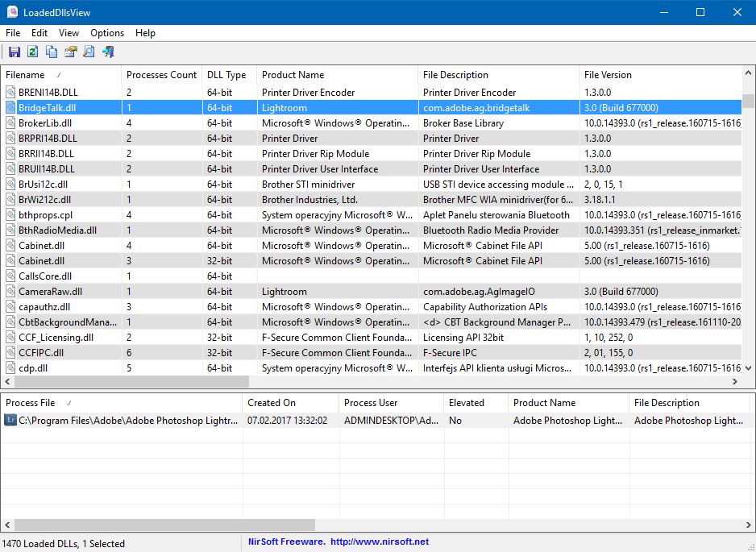Sort list by Filename column header
Viewport: 756px width, 552px height.
(x=26, y=75)
